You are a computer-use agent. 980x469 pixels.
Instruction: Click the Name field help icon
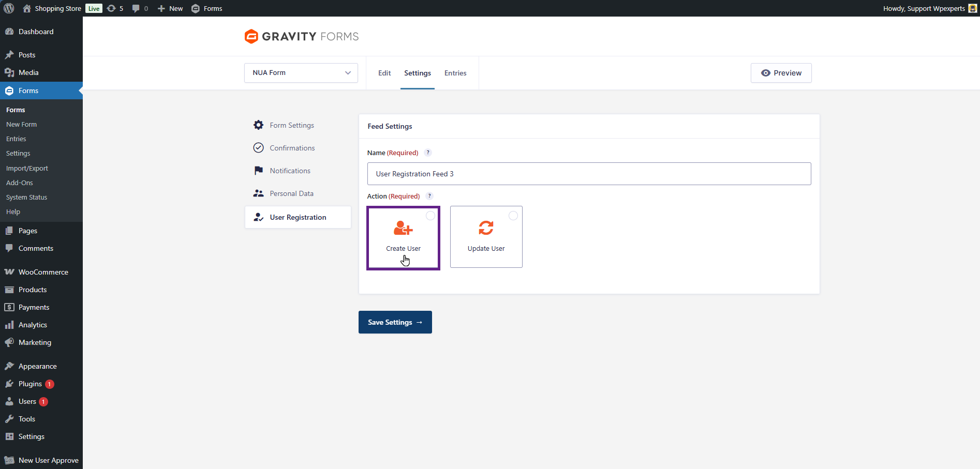coord(428,153)
